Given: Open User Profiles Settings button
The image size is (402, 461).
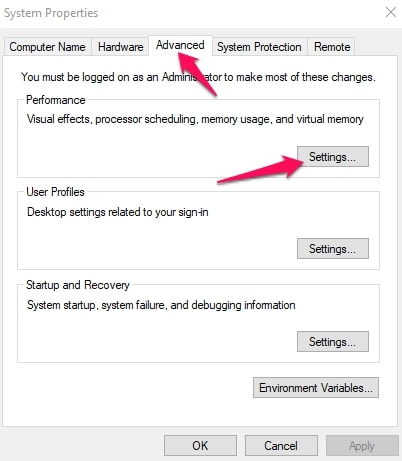Looking at the screenshot, I should pos(333,248).
